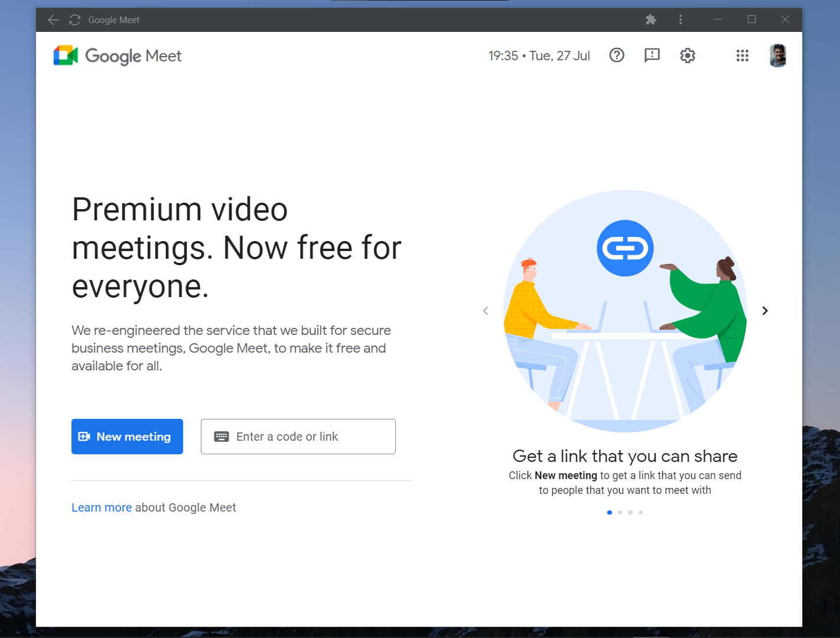Reload the Google Meet page
Image resolution: width=840 pixels, height=638 pixels.
[74, 20]
